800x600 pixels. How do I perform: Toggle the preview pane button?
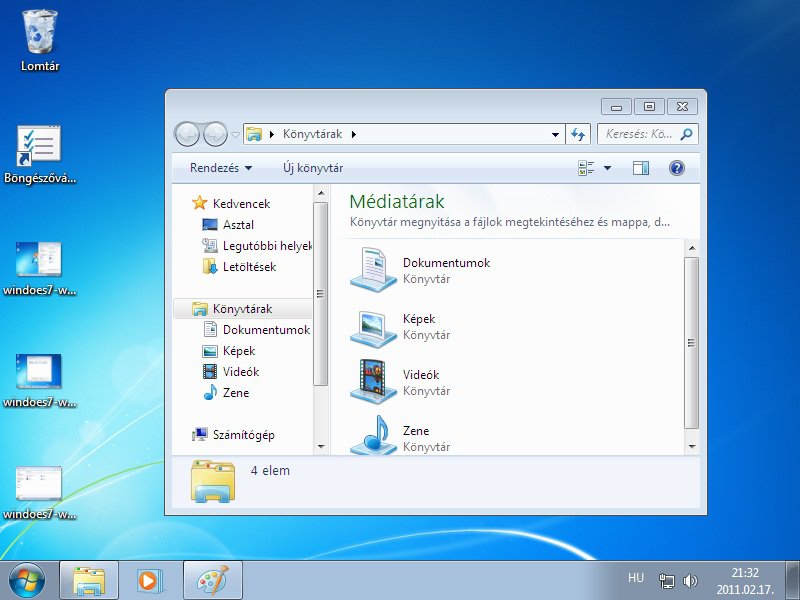641,168
